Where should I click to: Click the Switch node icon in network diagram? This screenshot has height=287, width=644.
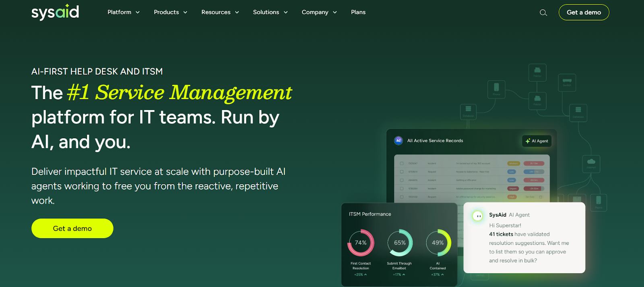coord(567,83)
